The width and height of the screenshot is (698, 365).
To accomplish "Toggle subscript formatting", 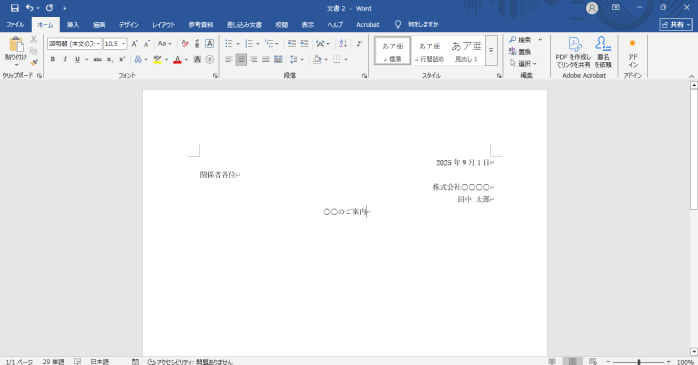I will [x=110, y=59].
